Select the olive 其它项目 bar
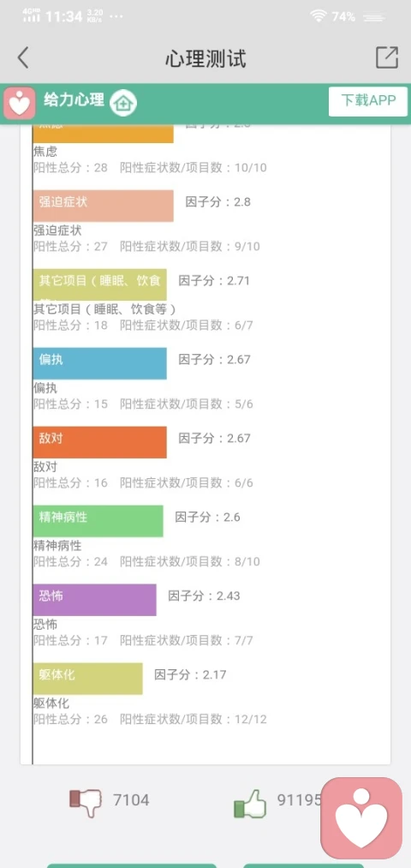The height and width of the screenshot is (868, 411). tap(99, 284)
